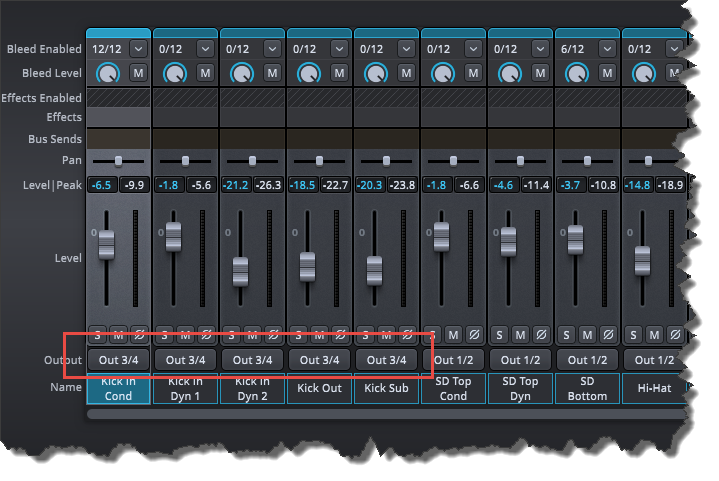This screenshot has height=481, width=719.
Task: Toggle phase invert on SD Top Cond channel
Action: tap(473, 334)
